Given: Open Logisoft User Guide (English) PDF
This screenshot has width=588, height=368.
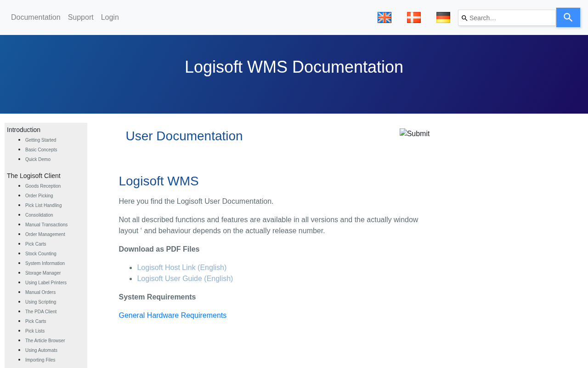Looking at the screenshot, I should click(185, 279).
